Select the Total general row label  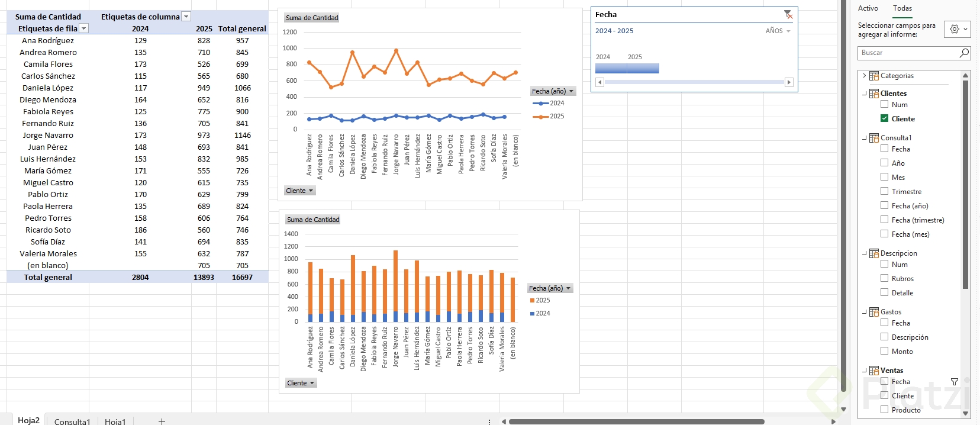pos(48,277)
